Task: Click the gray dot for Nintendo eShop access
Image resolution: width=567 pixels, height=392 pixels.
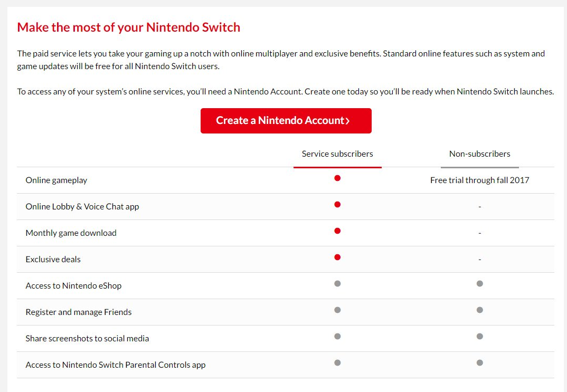Action: (x=337, y=283)
